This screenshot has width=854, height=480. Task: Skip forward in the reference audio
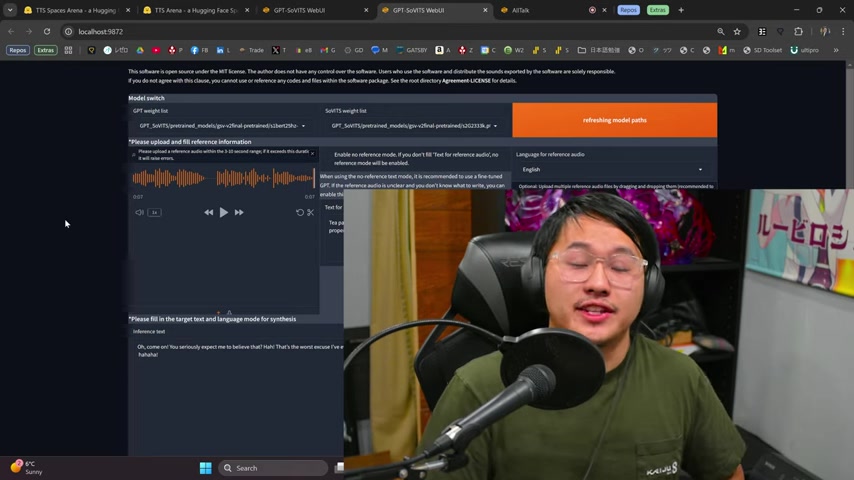click(x=239, y=212)
